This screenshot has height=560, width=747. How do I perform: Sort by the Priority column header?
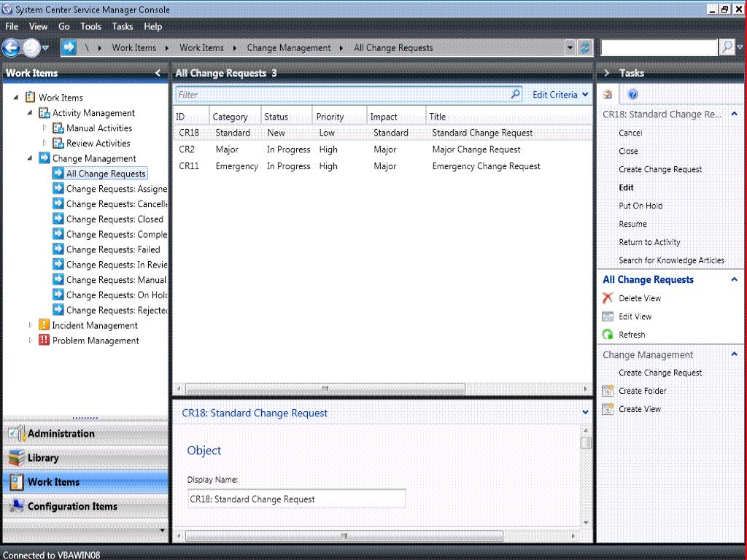point(340,117)
